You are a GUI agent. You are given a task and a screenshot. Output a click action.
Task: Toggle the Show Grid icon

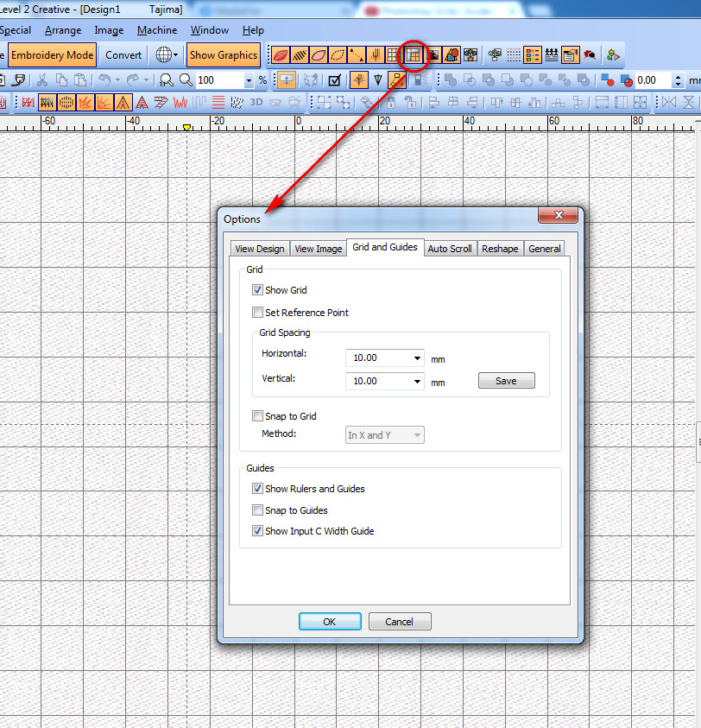point(394,55)
